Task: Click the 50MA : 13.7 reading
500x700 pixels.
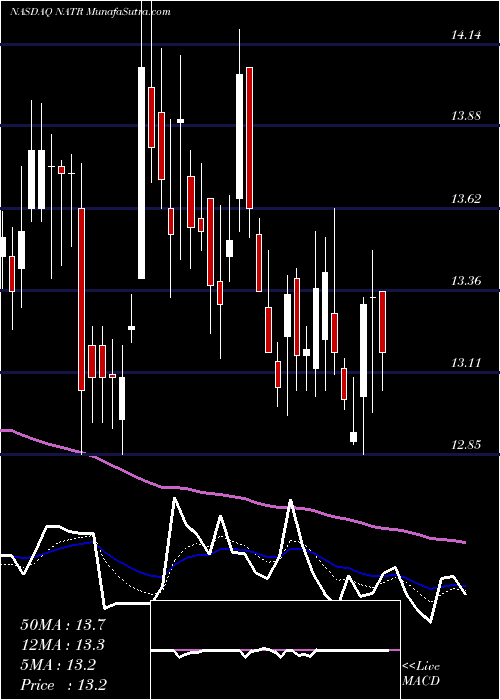Action: tap(63, 624)
